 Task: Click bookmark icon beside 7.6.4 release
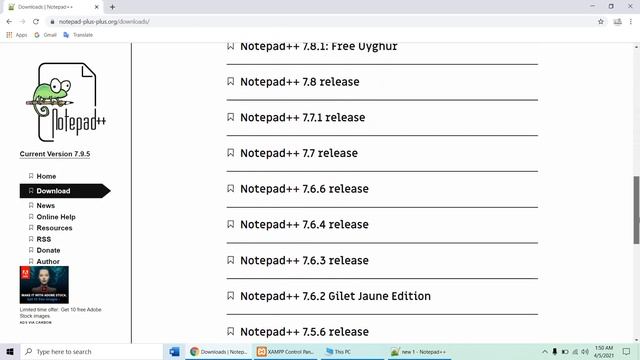(231, 224)
